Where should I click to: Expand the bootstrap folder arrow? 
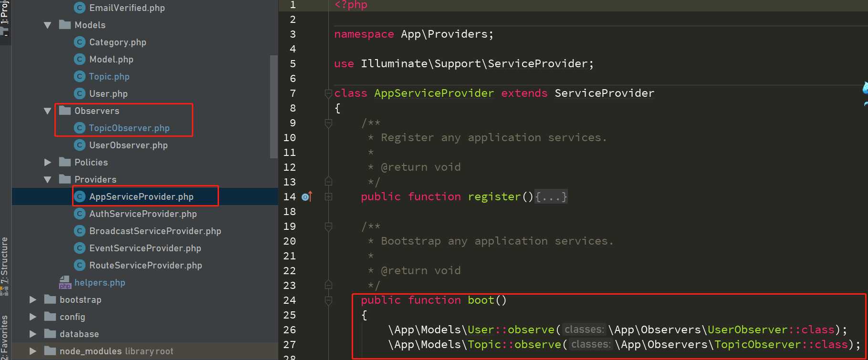click(x=32, y=299)
